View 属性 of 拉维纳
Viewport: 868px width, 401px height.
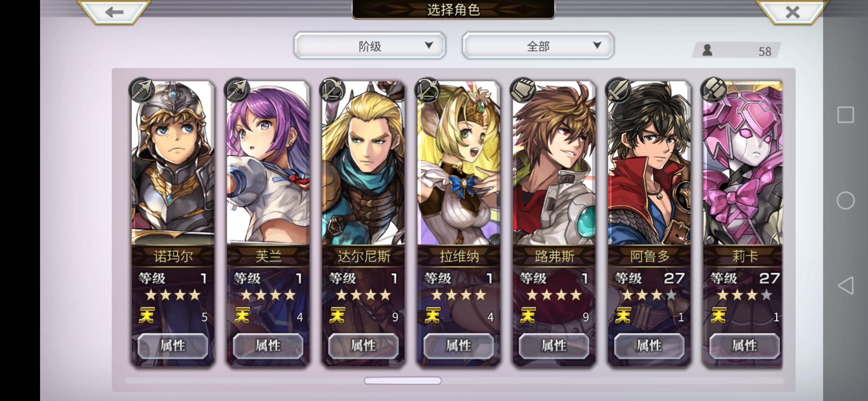[459, 346]
